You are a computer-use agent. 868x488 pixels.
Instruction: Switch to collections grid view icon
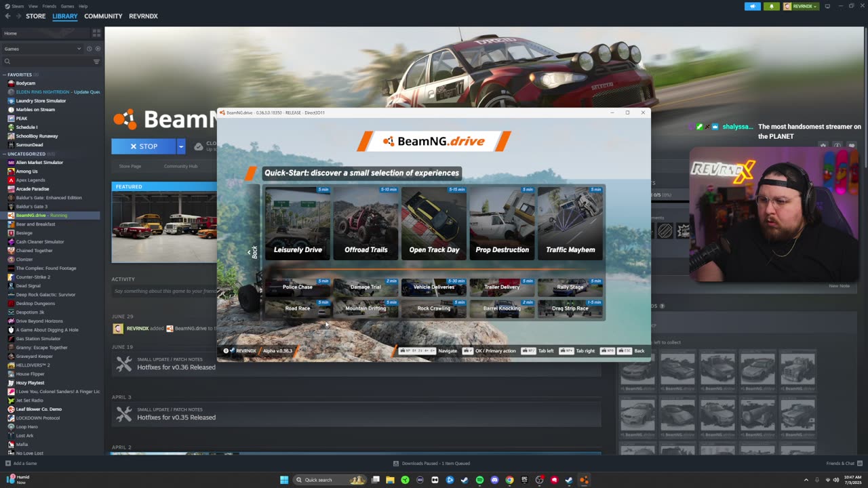coord(96,33)
